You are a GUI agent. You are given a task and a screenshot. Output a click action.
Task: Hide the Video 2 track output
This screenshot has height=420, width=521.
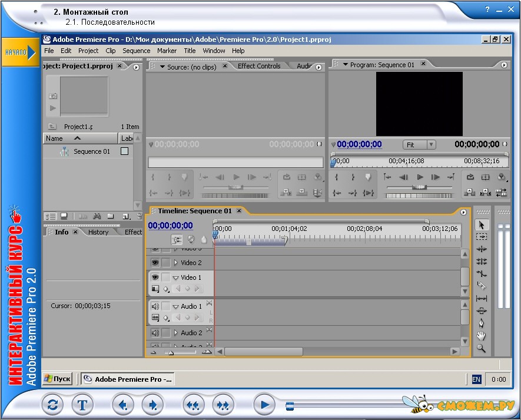155,263
